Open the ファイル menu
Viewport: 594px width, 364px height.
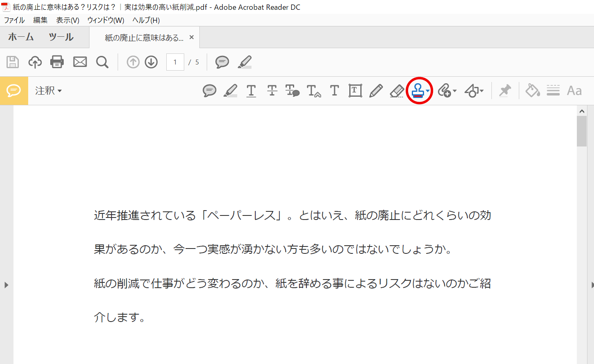(x=14, y=20)
